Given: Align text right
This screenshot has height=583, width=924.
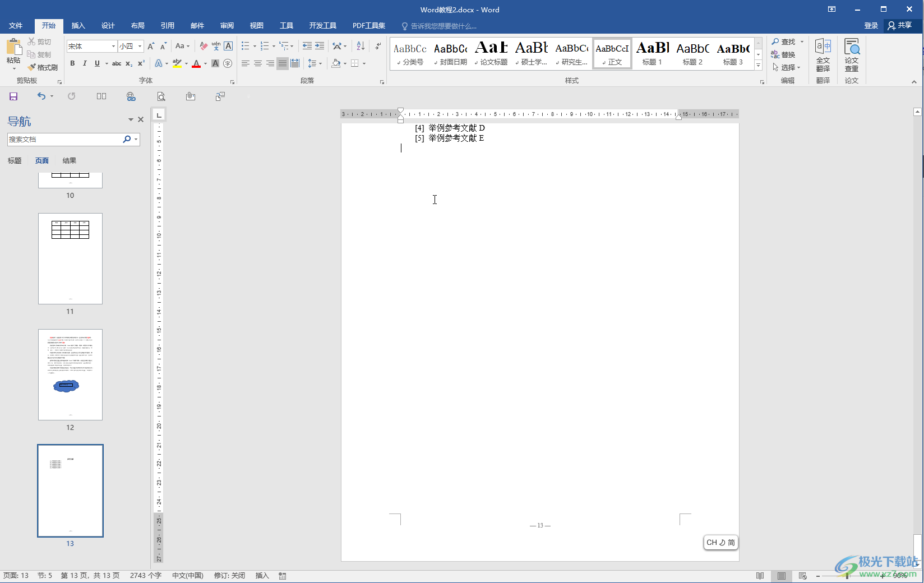Looking at the screenshot, I should [270, 63].
